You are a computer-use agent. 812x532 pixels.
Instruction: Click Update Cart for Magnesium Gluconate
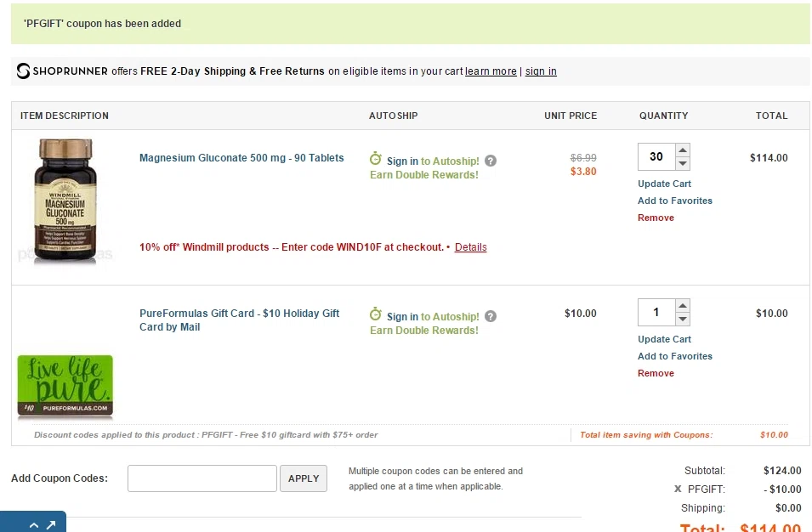(x=664, y=184)
